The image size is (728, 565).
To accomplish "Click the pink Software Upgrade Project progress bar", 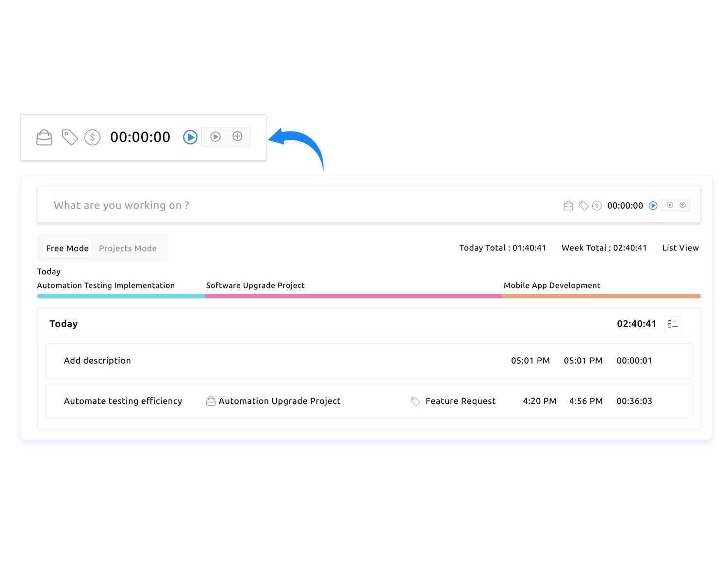I will (353, 296).
